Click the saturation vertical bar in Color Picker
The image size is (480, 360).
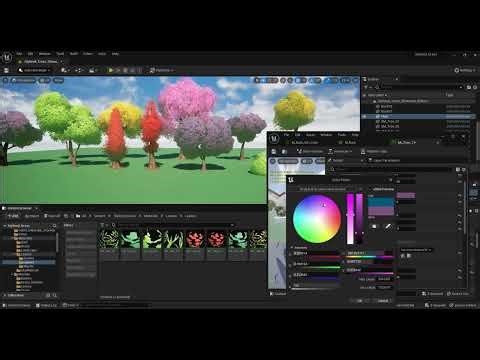coord(350,219)
